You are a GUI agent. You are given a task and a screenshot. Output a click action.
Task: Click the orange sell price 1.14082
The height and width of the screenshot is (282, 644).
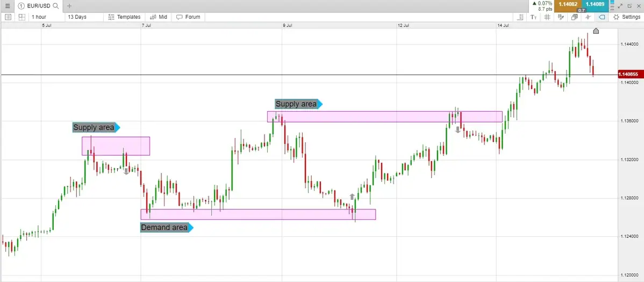[x=568, y=4]
